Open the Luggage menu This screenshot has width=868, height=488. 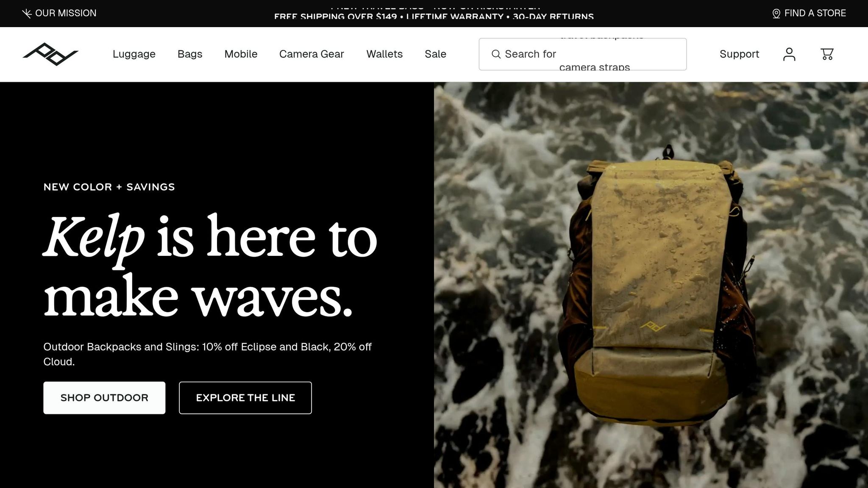[x=134, y=54]
